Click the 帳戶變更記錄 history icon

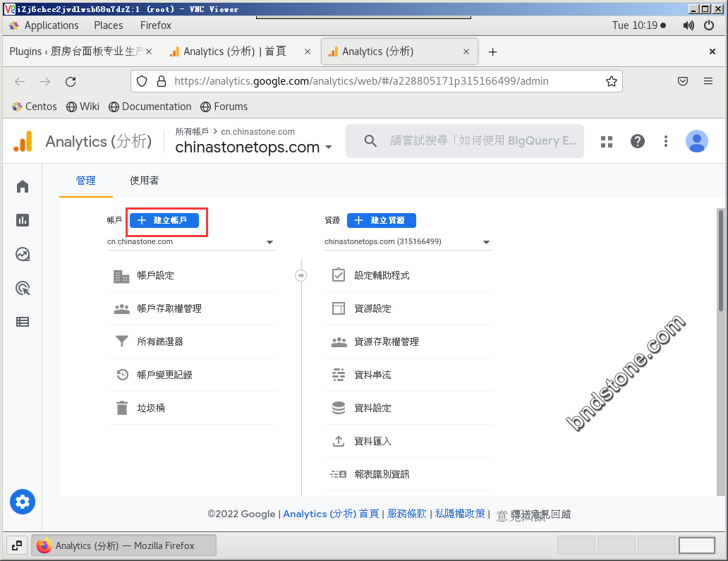(122, 374)
